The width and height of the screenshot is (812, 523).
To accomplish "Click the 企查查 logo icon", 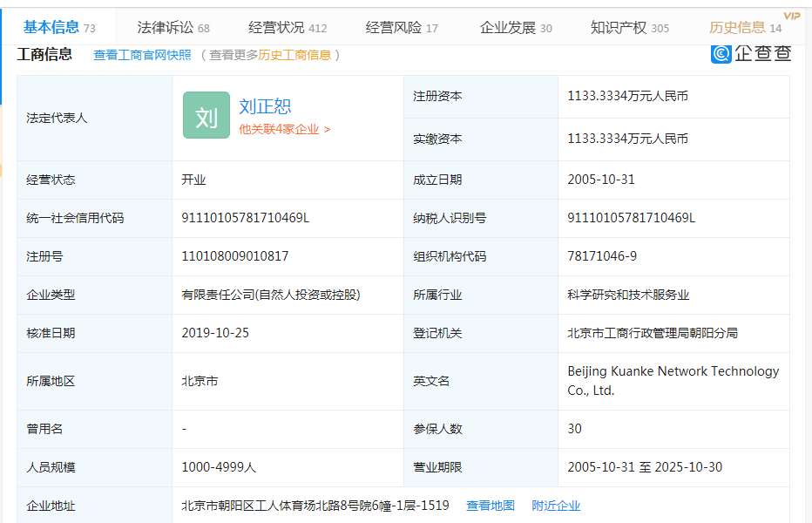I will click(x=721, y=53).
